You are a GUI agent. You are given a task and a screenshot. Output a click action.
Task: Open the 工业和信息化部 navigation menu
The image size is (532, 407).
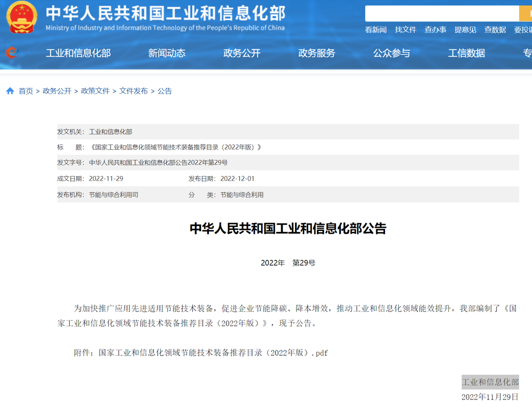[x=78, y=53]
